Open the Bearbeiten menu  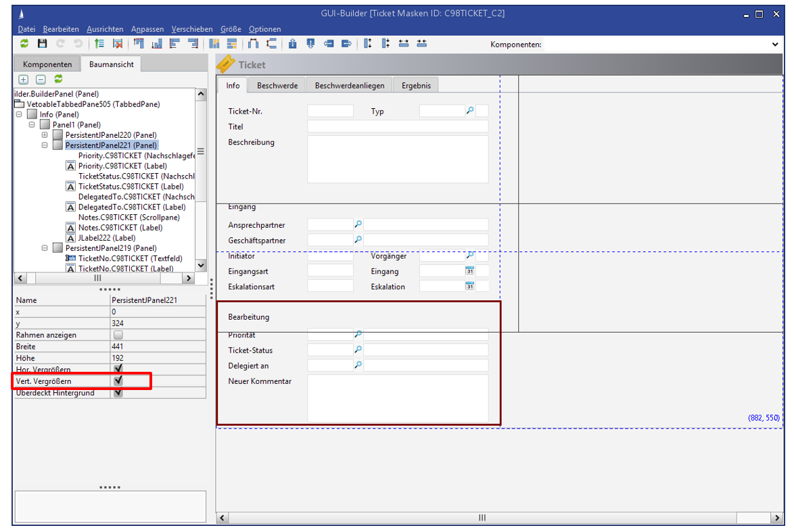[x=61, y=29]
